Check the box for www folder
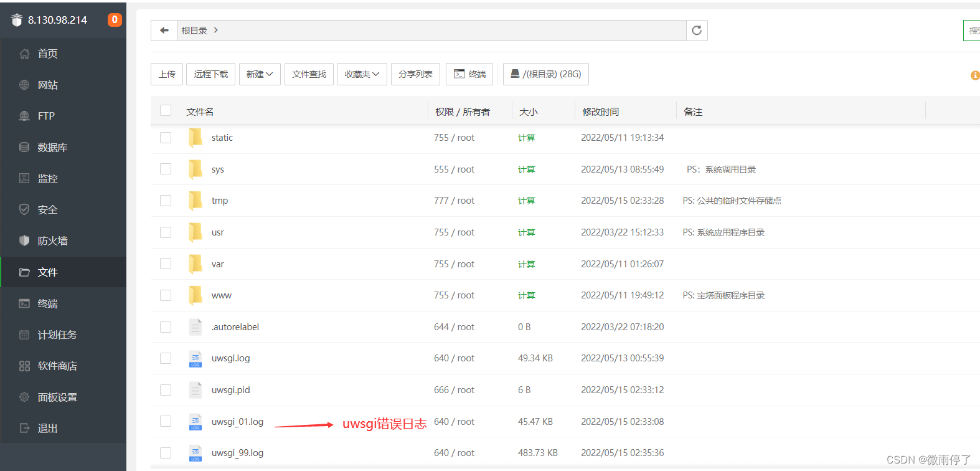This screenshot has height=471, width=980. pyautogui.click(x=166, y=295)
